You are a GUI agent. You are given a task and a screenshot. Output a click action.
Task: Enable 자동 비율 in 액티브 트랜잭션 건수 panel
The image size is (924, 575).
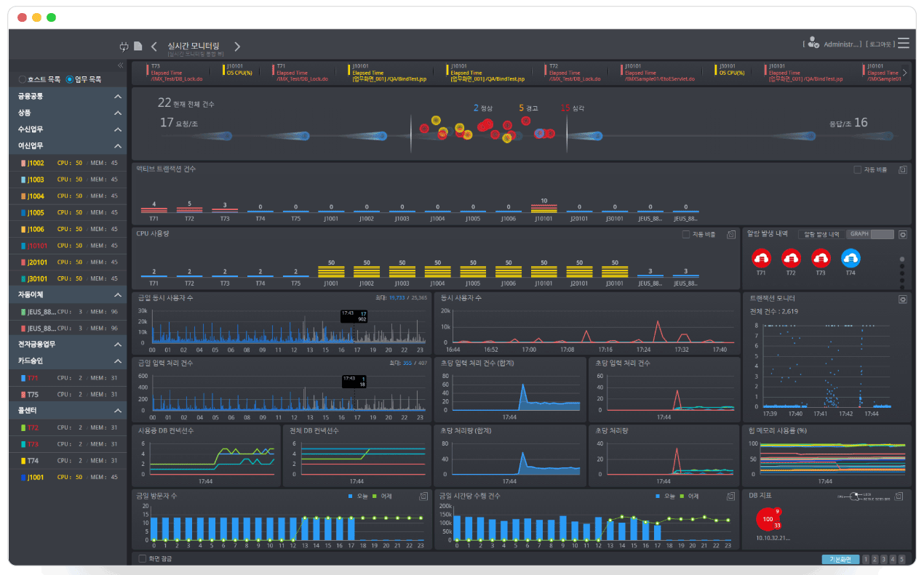(x=857, y=169)
